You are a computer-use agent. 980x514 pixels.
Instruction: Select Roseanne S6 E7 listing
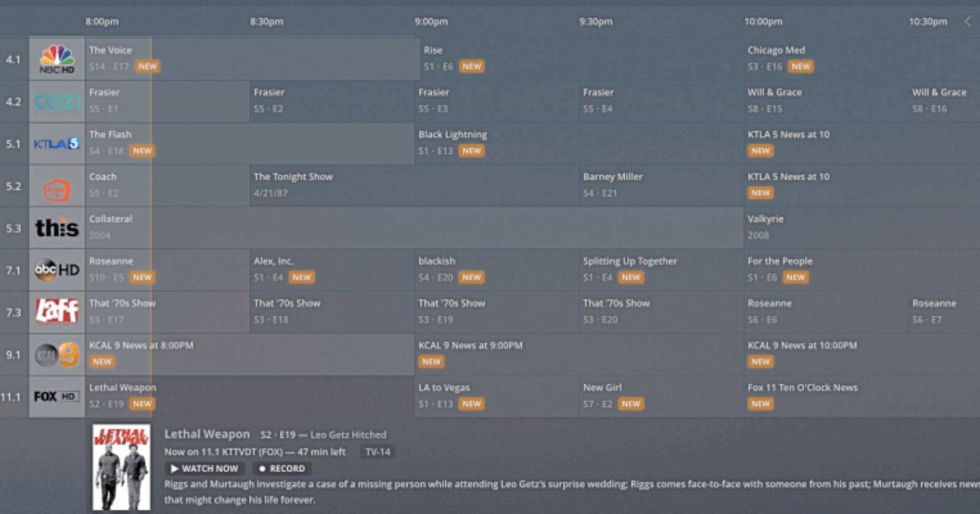tap(944, 313)
